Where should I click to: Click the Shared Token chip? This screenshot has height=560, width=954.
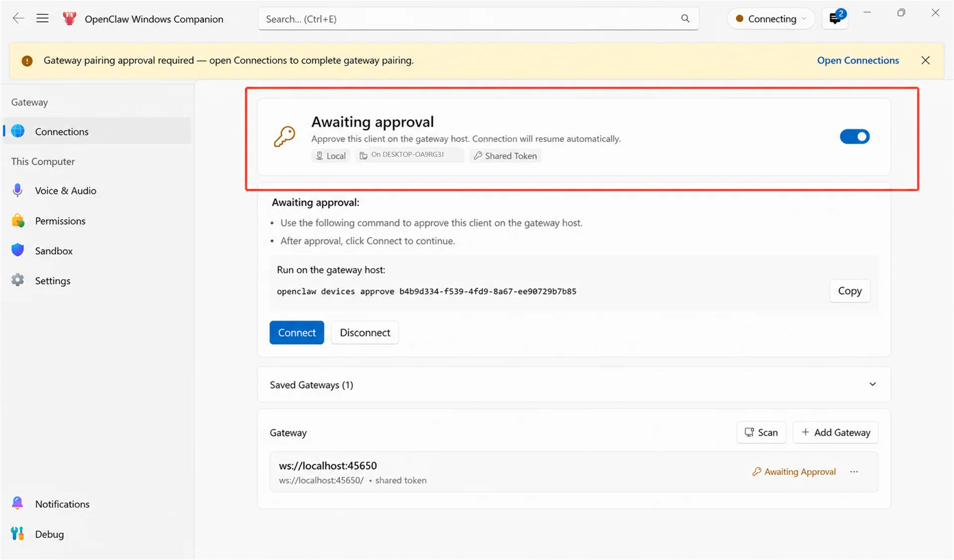(x=505, y=156)
